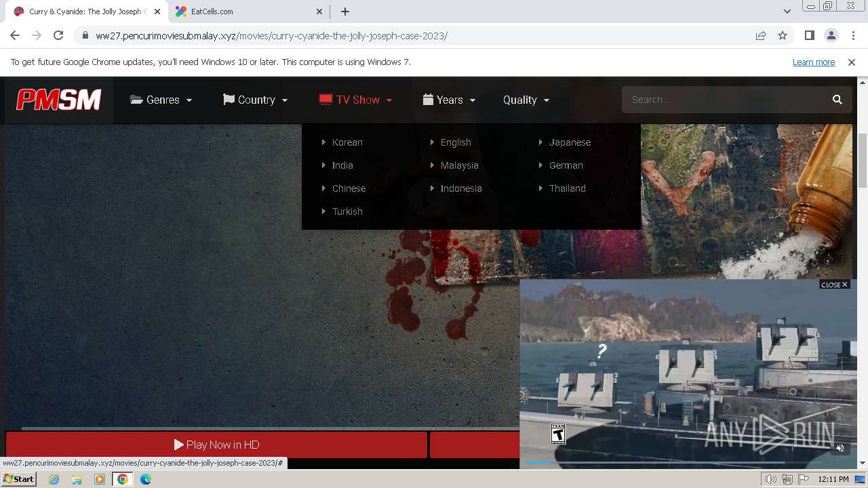
Task: Dismiss the Chrome update infobar
Action: [x=852, y=62]
